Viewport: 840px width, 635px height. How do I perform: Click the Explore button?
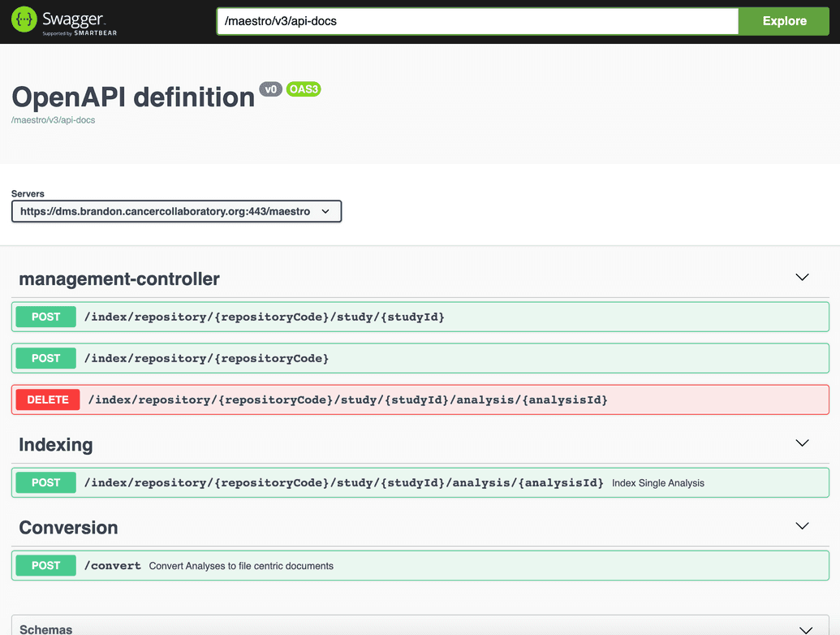tap(784, 21)
